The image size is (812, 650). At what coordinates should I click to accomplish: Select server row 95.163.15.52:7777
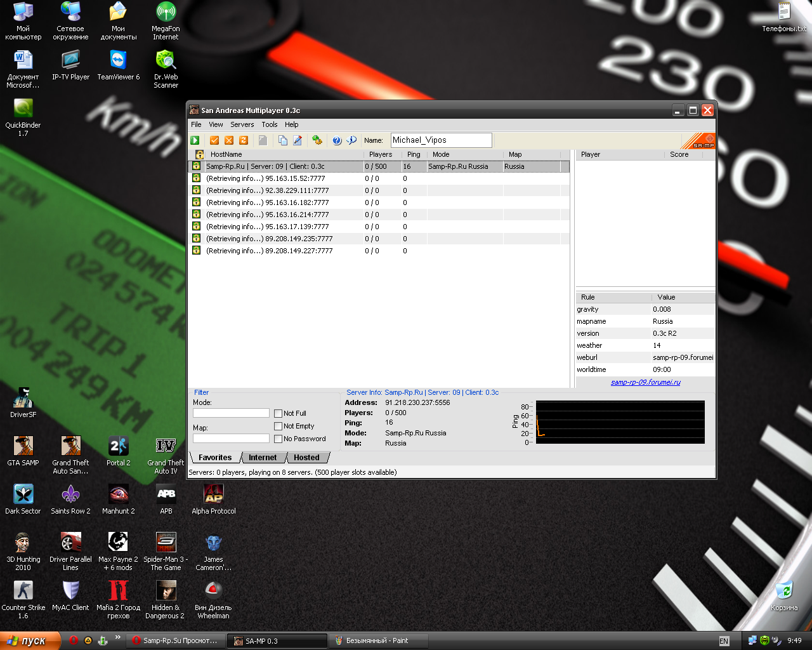pyautogui.click(x=379, y=178)
